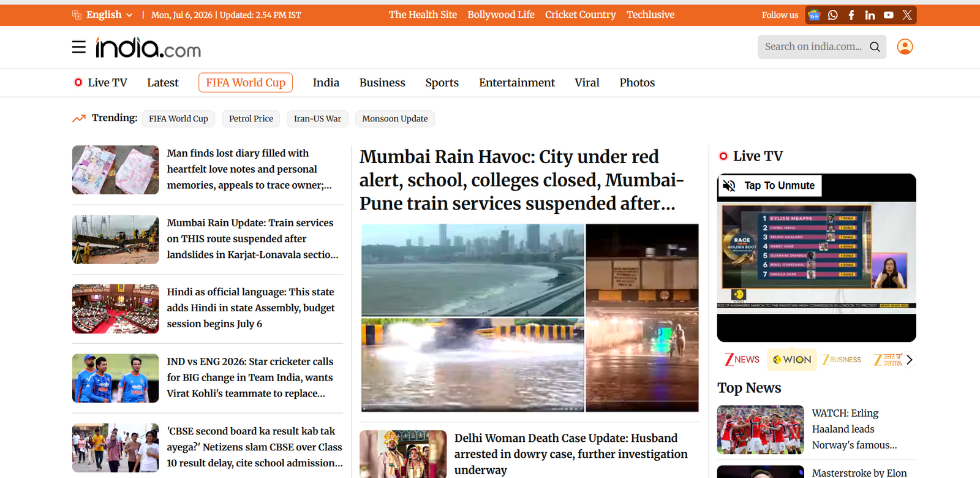980x478 pixels.
Task: Open the Sports navigation tab
Action: 442,83
